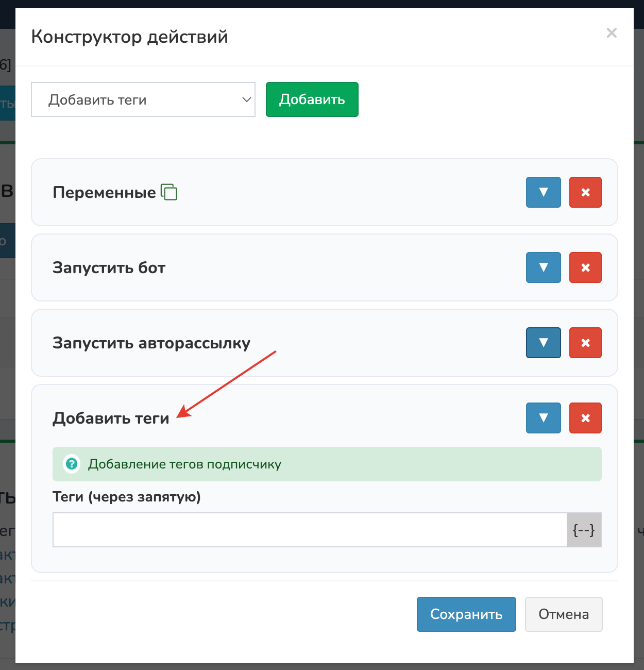Click the Добавление тегов подписчику hint banner
Image resolution: width=644 pixels, height=670 pixels.
(x=327, y=464)
